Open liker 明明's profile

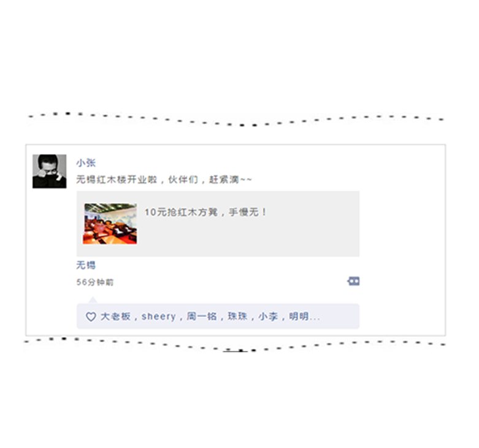point(299,316)
